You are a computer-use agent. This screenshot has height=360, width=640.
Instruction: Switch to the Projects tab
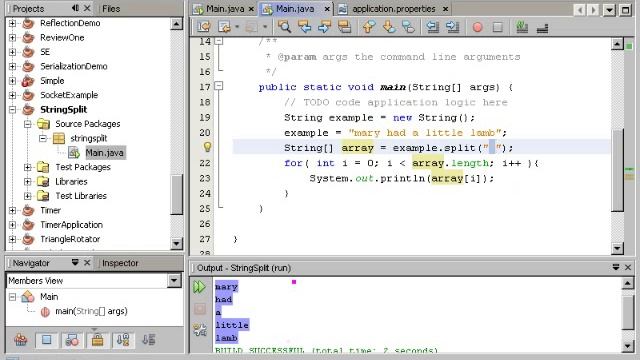tap(28, 9)
